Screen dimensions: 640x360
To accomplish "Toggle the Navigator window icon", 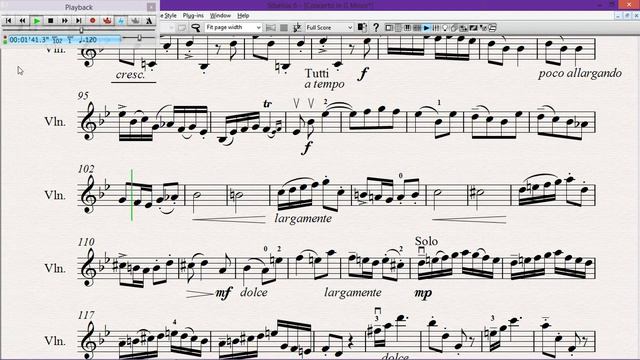I will tap(389, 28).
